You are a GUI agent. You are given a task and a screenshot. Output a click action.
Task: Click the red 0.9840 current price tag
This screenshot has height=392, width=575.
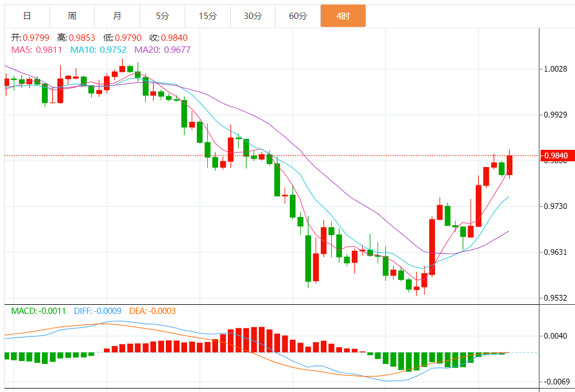pyautogui.click(x=556, y=156)
